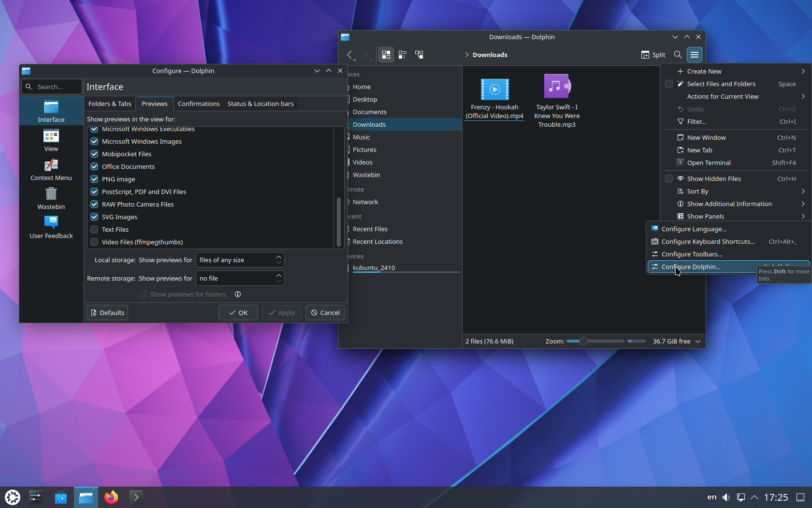Select the Frenzy - Hookah mp4 video file
The width and height of the screenshot is (812, 508).
[494, 99]
